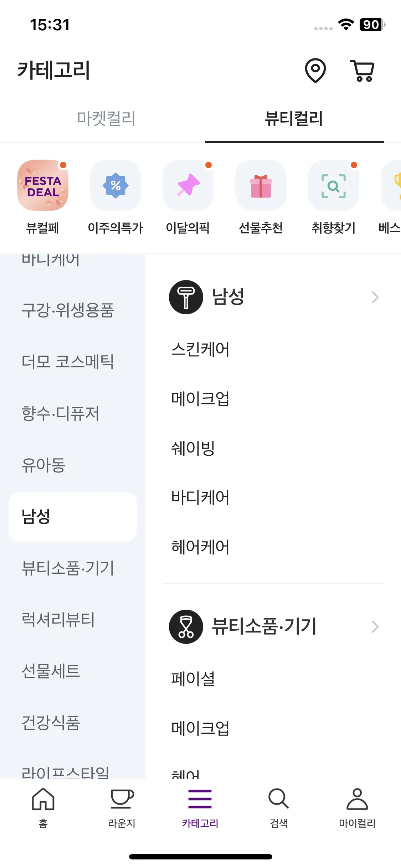Open the 라운지 cup tab

point(122,808)
